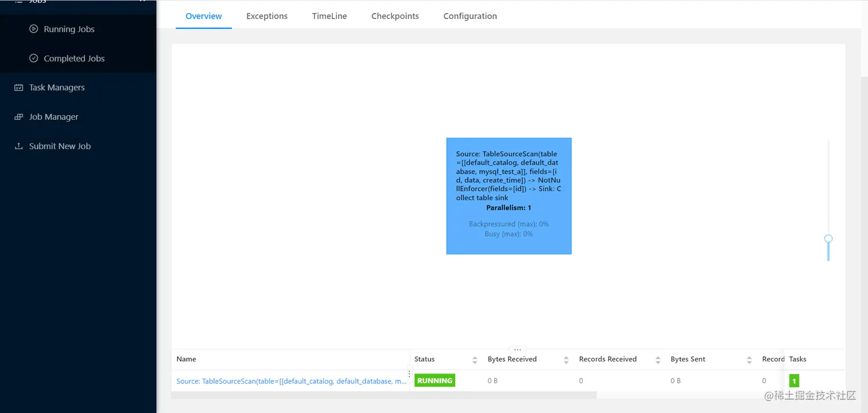868x413 pixels.
Task: Sort table by Status column
Action: (474, 360)
